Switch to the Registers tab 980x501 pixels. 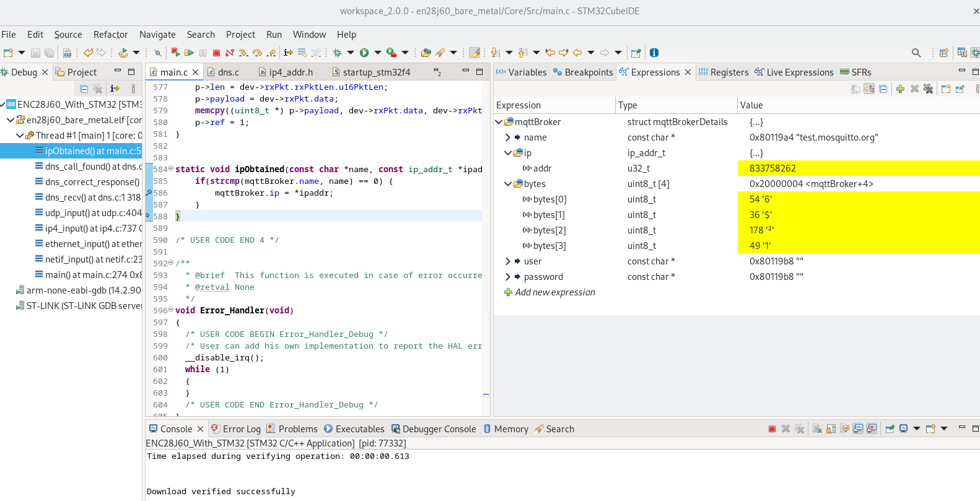coord(724,72)
